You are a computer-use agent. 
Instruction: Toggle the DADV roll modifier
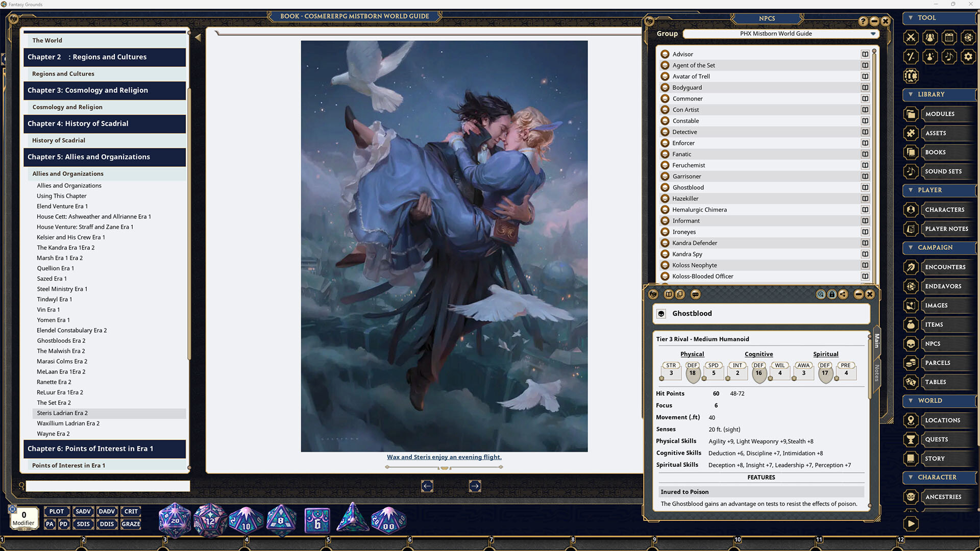(x=107, y=511)
